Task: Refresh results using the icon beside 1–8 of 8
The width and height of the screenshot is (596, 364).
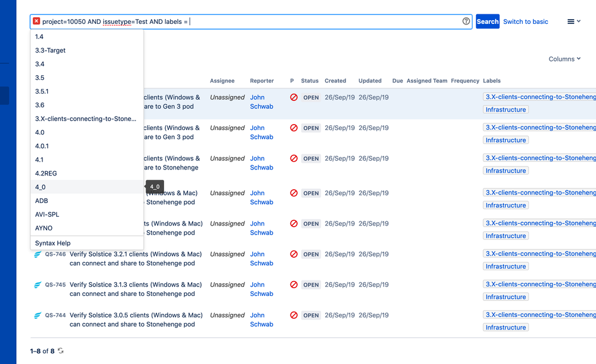Action: (60, 351)
